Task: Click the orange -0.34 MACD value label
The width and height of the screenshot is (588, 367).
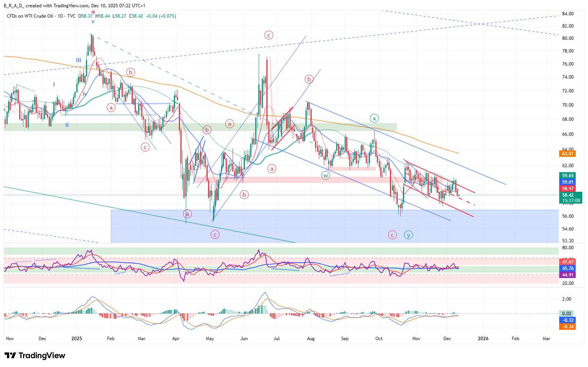Action: (568, 327)
